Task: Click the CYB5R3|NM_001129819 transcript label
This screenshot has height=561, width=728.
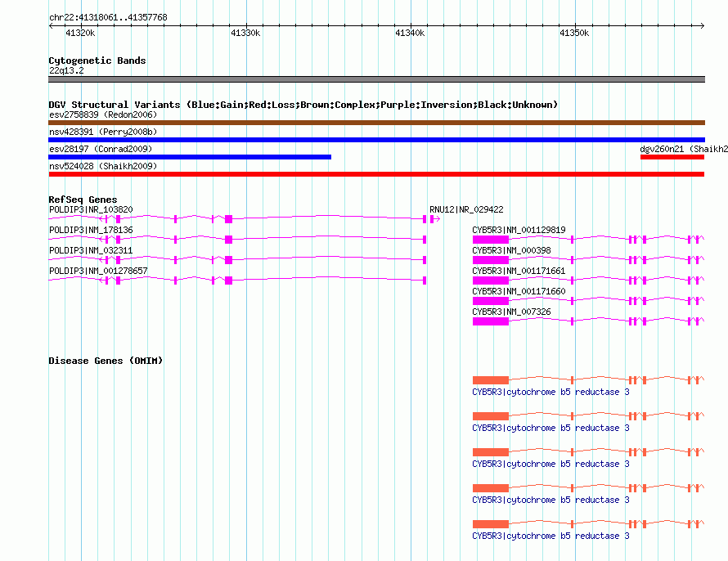Action: pyautogui.click(x=519, y=230)
